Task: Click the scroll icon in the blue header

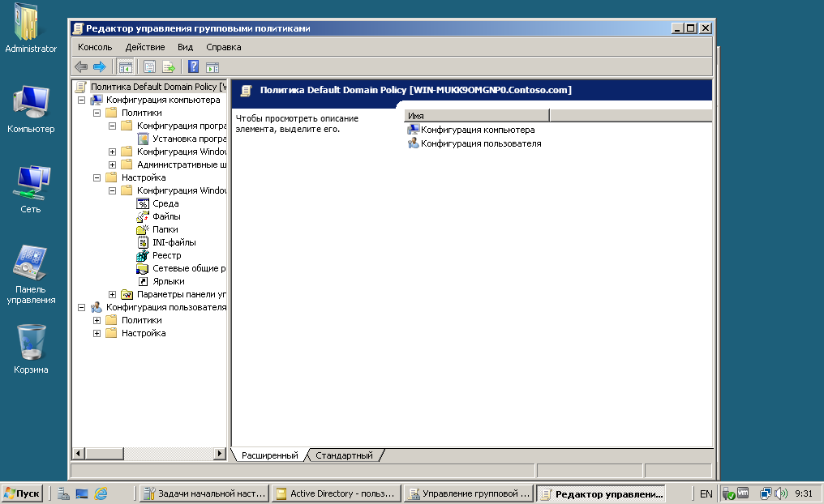Action: (x=246, y=90)
